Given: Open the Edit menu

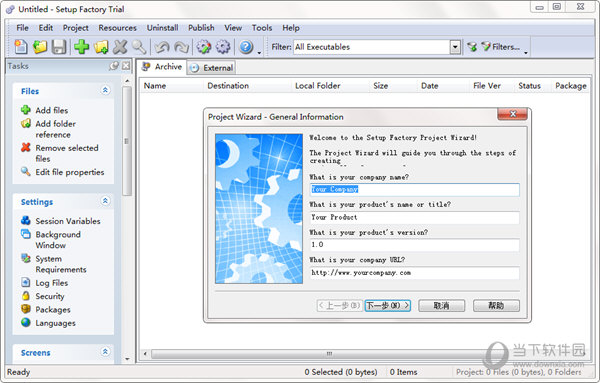Looking at the screenshot, I should (x=46, y=28).
